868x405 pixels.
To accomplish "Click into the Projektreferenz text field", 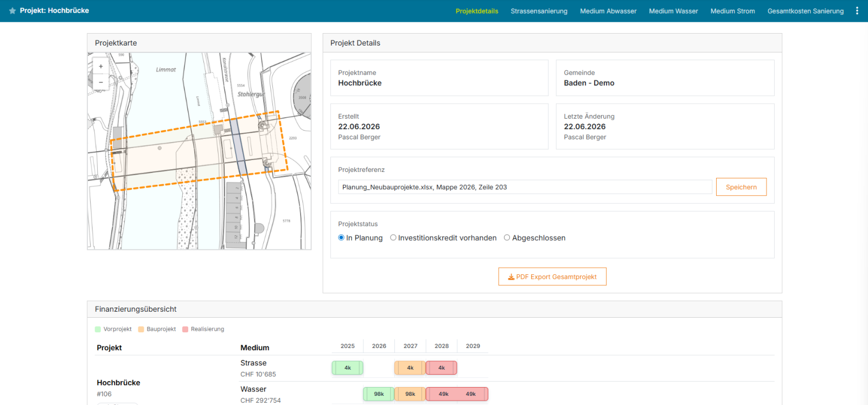I will tap(525, 187).
